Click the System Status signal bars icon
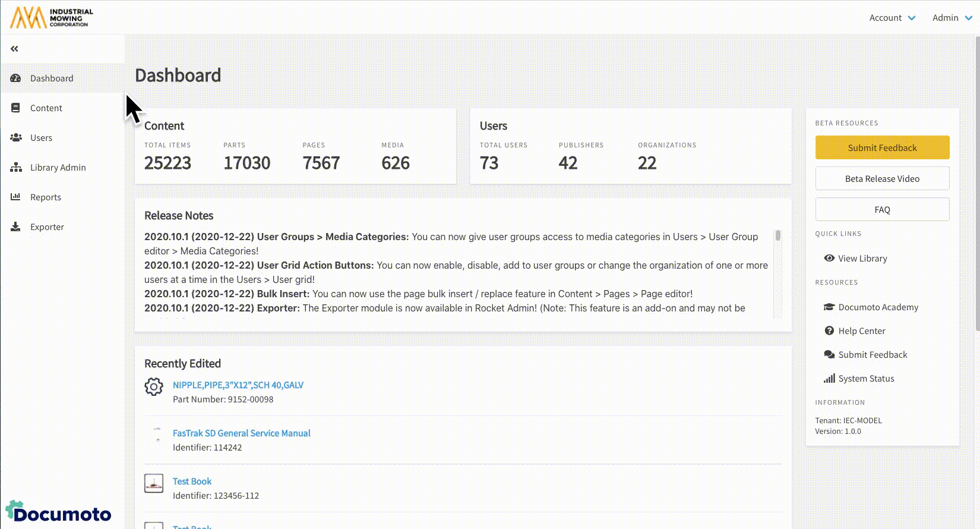The width and height of the screenshot is (980, 529). (x=829, y=379)
